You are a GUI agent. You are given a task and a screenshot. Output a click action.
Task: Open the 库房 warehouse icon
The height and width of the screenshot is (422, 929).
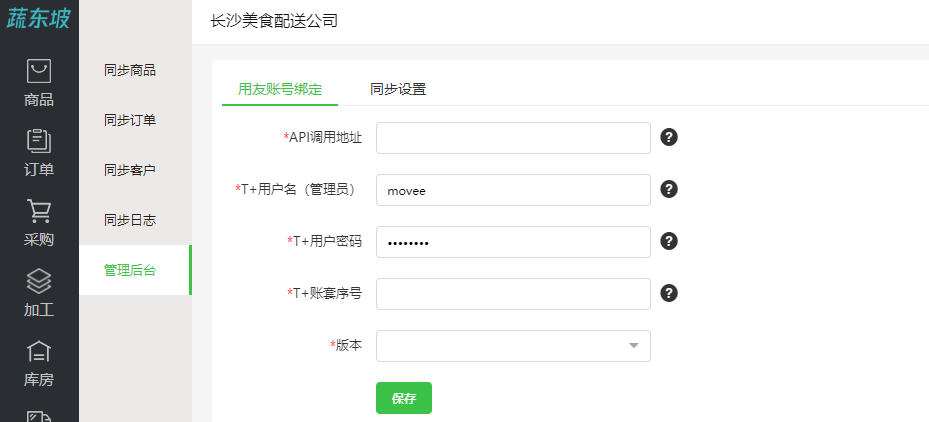pos(39,351)
